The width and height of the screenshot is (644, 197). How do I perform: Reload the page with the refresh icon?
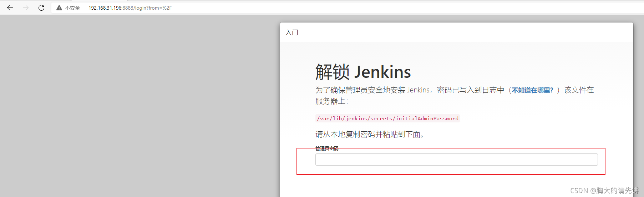pyautogui.click(x=41, y=8)
